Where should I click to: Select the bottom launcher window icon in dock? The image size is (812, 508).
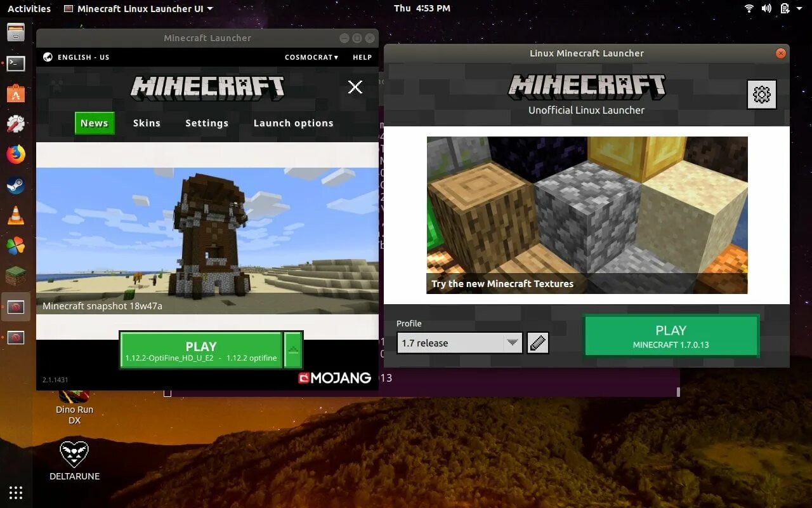click(16, 338)
